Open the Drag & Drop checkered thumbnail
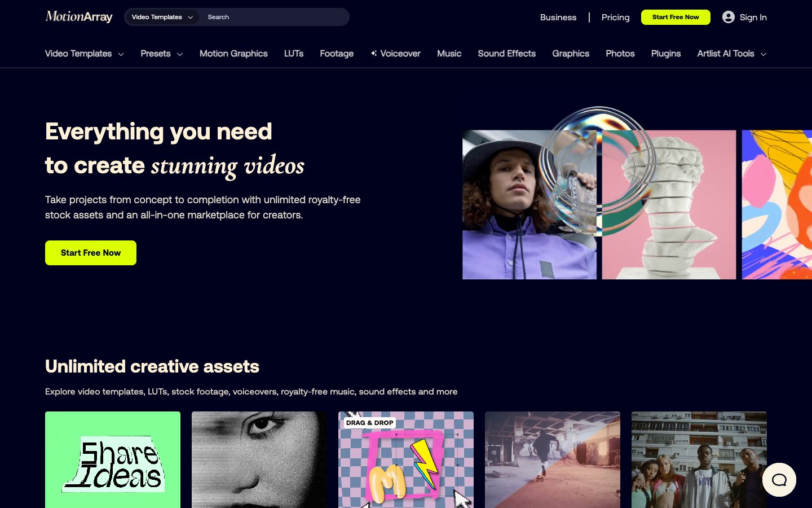 tap(406, 459)
